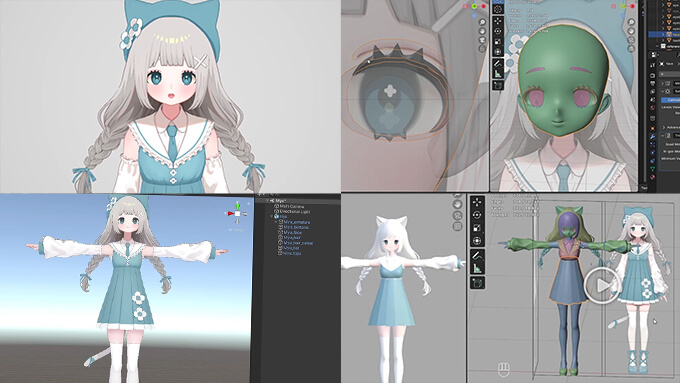This screenshot has height=383, width=680.
Task: Open the Object Data green triangle tab
Action: click(652, 169)
